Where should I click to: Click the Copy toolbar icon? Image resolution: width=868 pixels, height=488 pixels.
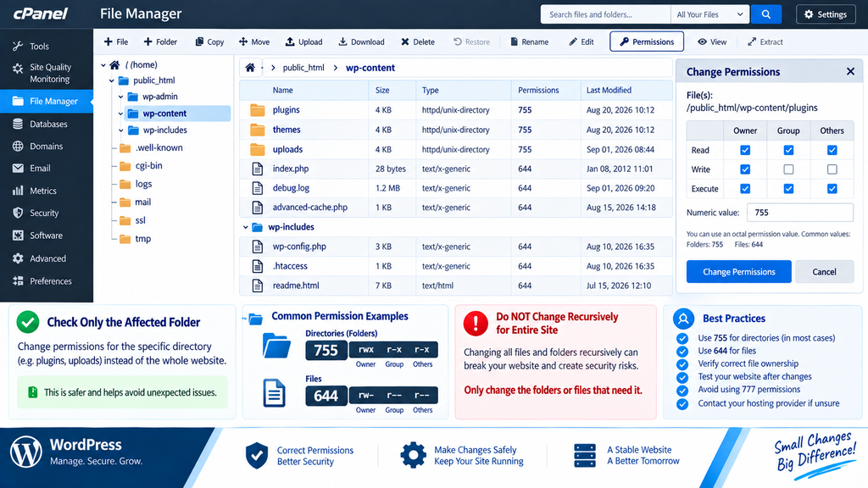click(209, 42)
